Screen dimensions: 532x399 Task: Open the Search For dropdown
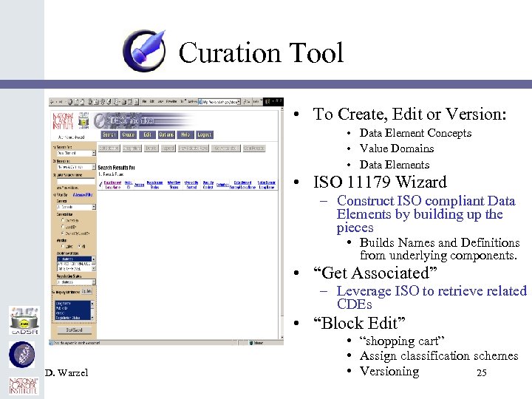click(x=76, y=154)
